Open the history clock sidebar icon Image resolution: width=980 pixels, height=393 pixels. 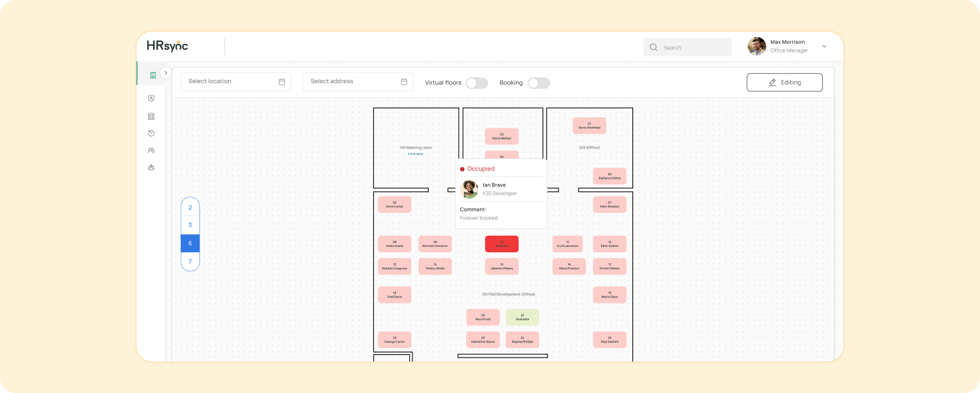[151, 133]
